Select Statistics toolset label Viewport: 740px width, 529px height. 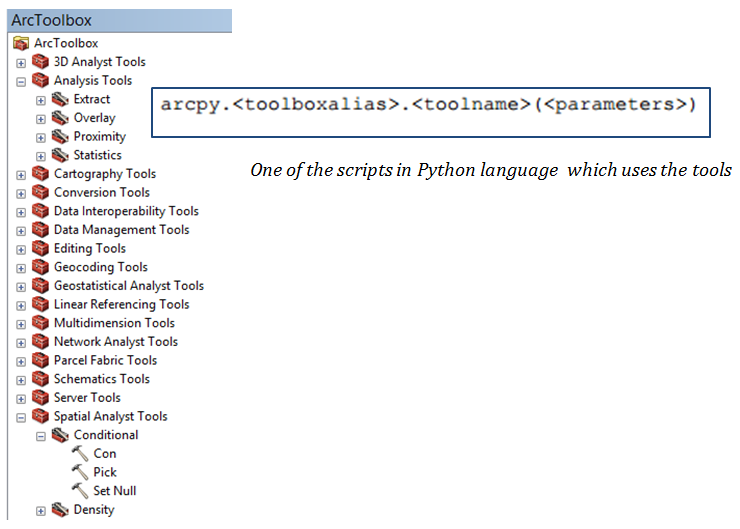[x=97, y=155]
